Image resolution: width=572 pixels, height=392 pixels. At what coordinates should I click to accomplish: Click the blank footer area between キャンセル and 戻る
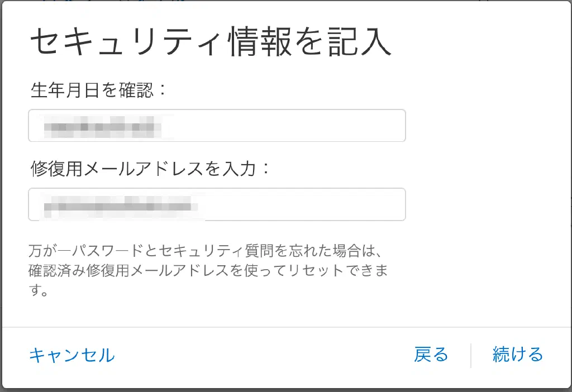click(263, 355)
